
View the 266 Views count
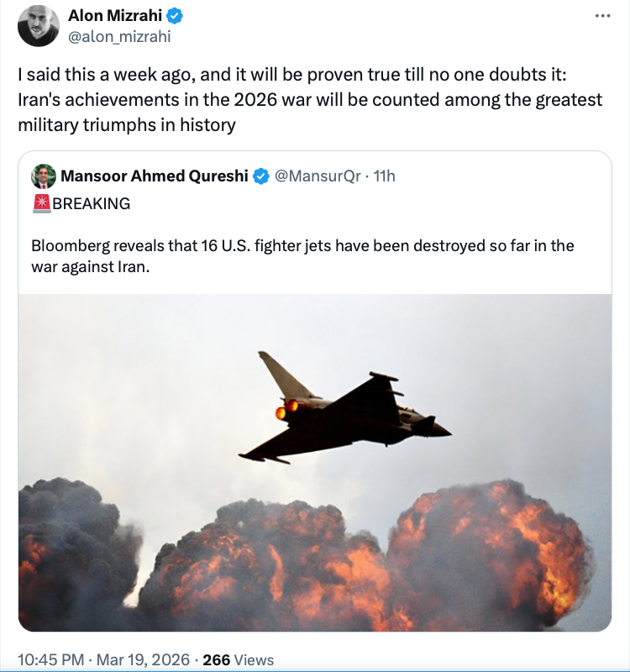(x=239, y=659)
